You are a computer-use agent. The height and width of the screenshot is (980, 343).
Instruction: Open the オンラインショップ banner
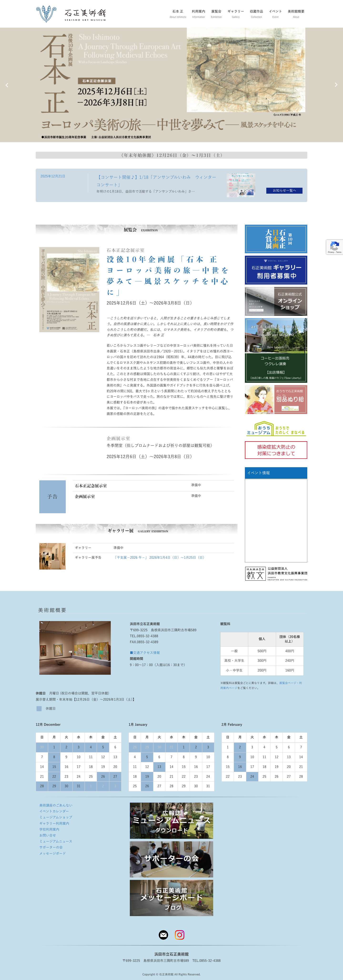276,301
